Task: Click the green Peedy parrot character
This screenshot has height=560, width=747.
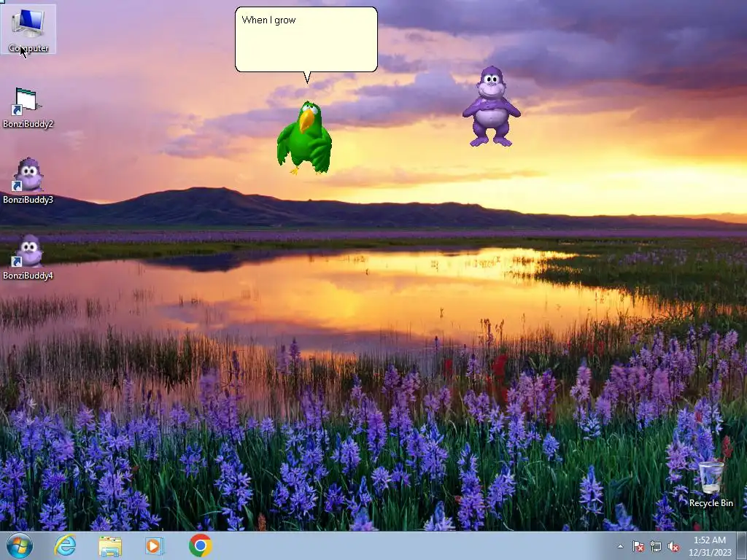Action: [x=304, y=138]
